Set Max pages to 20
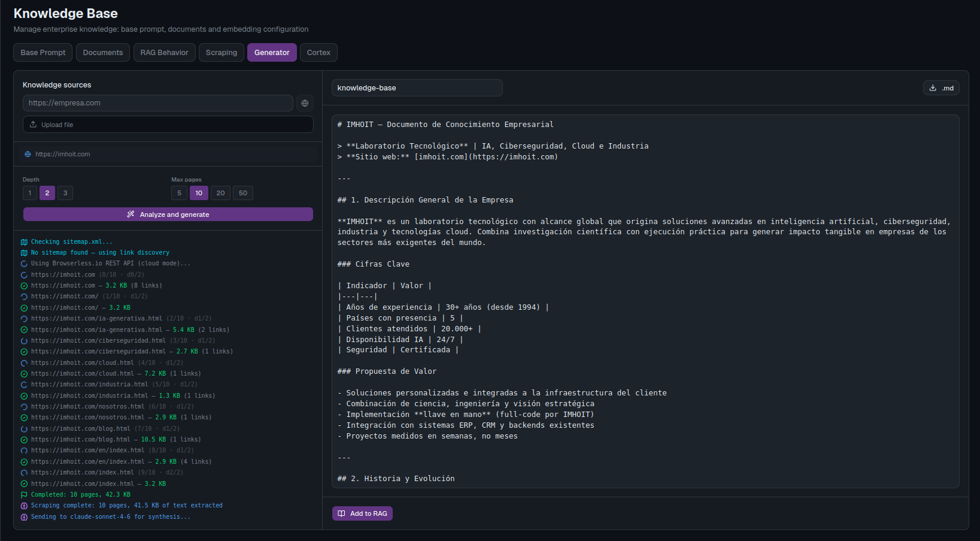The height and width of the screenshot is (541, 980). 220,193
